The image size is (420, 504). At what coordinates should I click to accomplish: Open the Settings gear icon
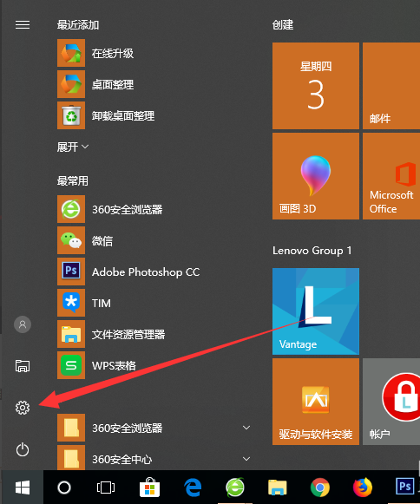click(23, 408)
